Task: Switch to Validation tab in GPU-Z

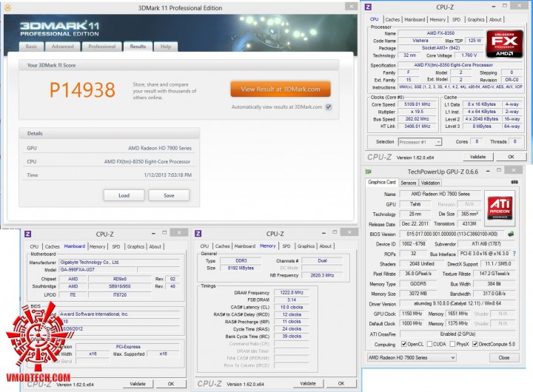Action: coord(430,183)
